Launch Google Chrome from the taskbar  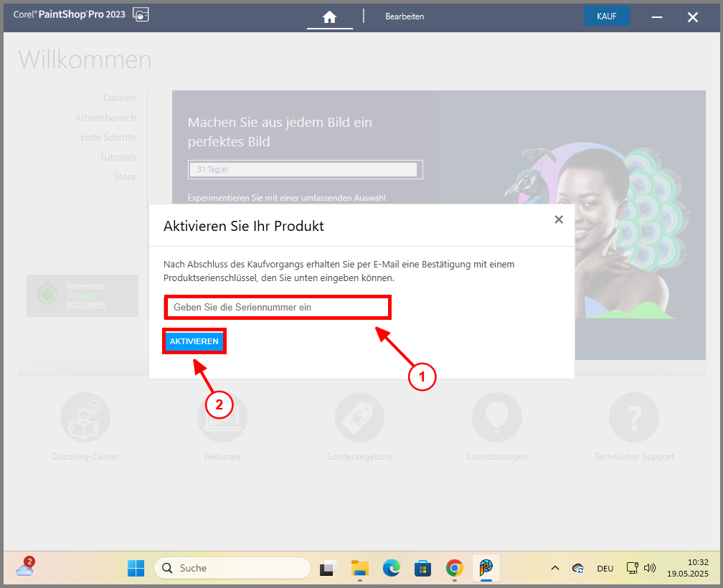(x=454, y=568)
